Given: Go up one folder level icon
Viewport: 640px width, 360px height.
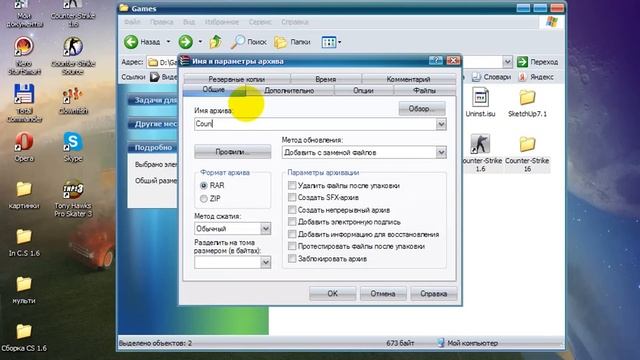Looking at the screenshot, I should point(216,42).
